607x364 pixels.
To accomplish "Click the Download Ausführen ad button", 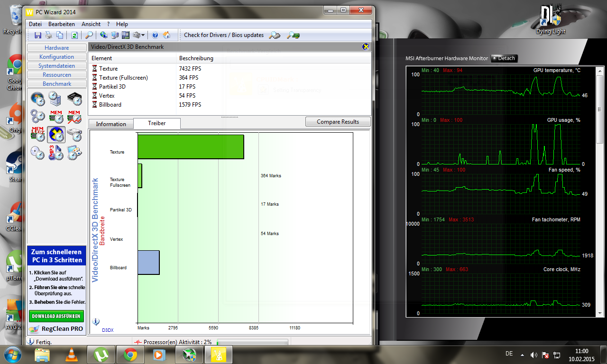I will click(x=56, y=316).
